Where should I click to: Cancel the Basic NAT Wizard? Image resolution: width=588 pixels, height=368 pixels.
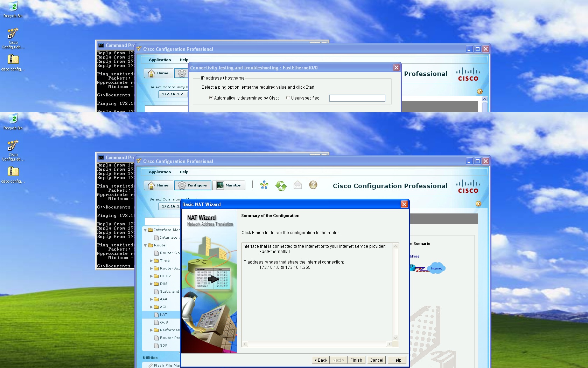coord(376,360)
